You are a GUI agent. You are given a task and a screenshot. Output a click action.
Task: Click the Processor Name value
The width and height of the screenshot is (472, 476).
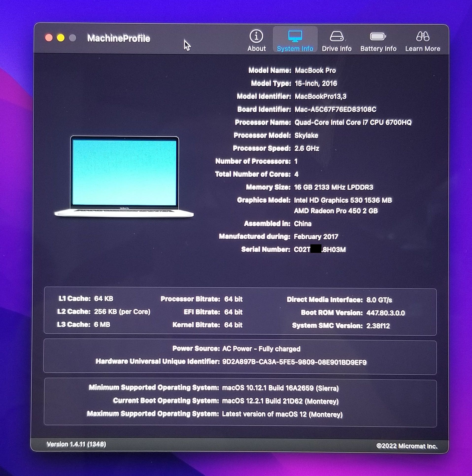pyautogui.click(x=353, y=123)
